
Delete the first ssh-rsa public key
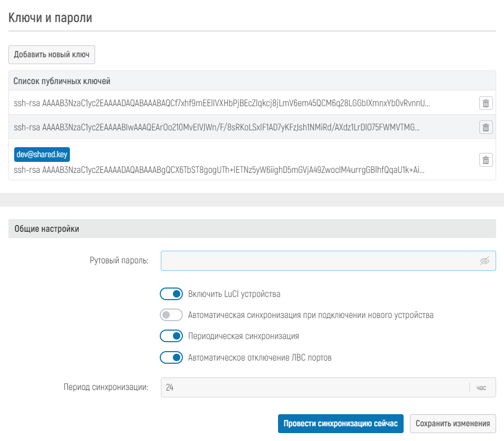[486, 103]
